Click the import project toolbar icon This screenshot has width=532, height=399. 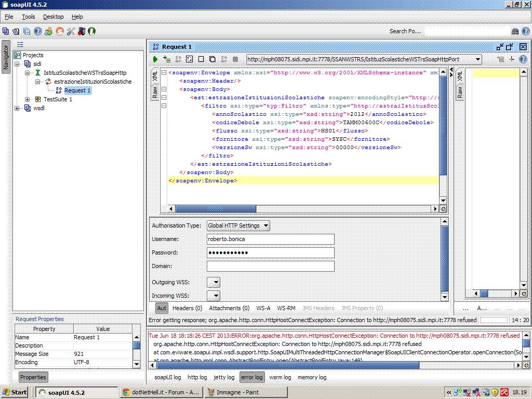16,31
